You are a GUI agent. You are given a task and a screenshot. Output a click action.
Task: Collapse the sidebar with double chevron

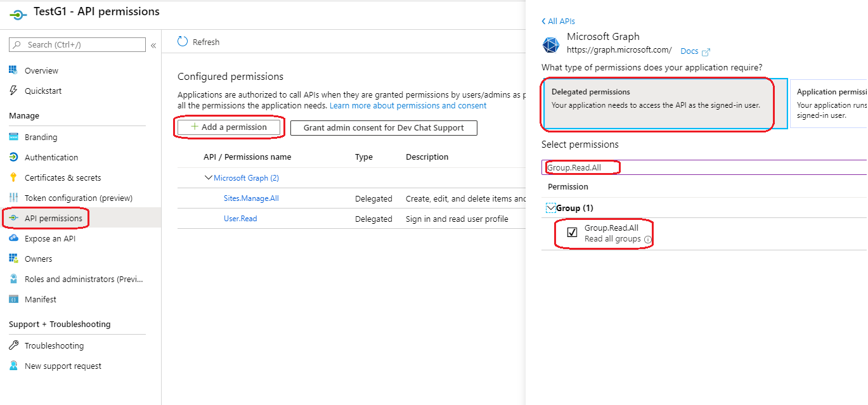point(153,46)
